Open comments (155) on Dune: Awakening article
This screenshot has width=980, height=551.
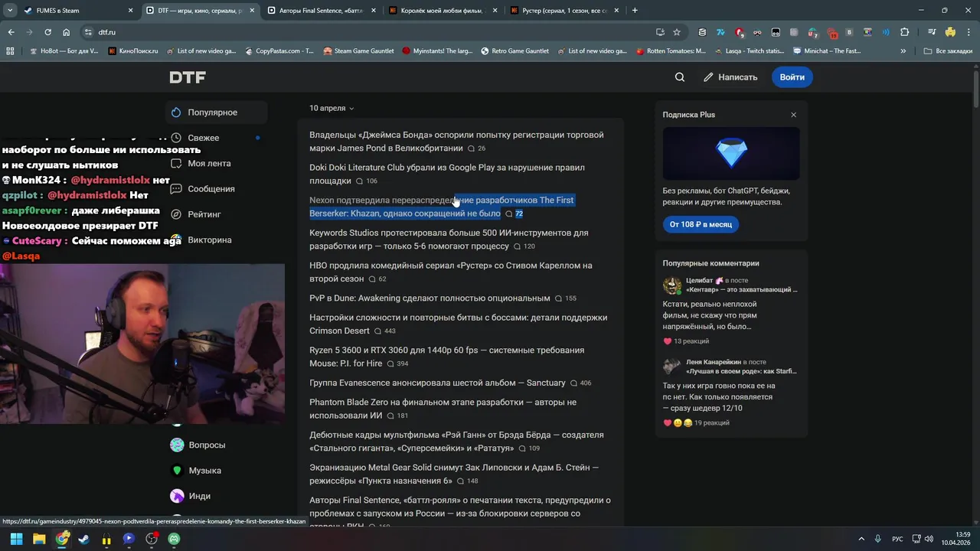click(x=566, y=298)
